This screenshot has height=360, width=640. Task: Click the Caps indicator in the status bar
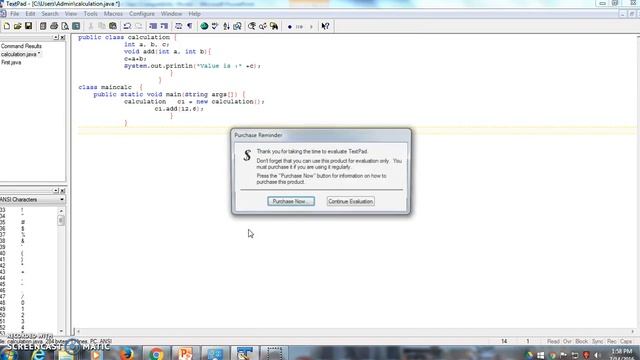(626, 341)
